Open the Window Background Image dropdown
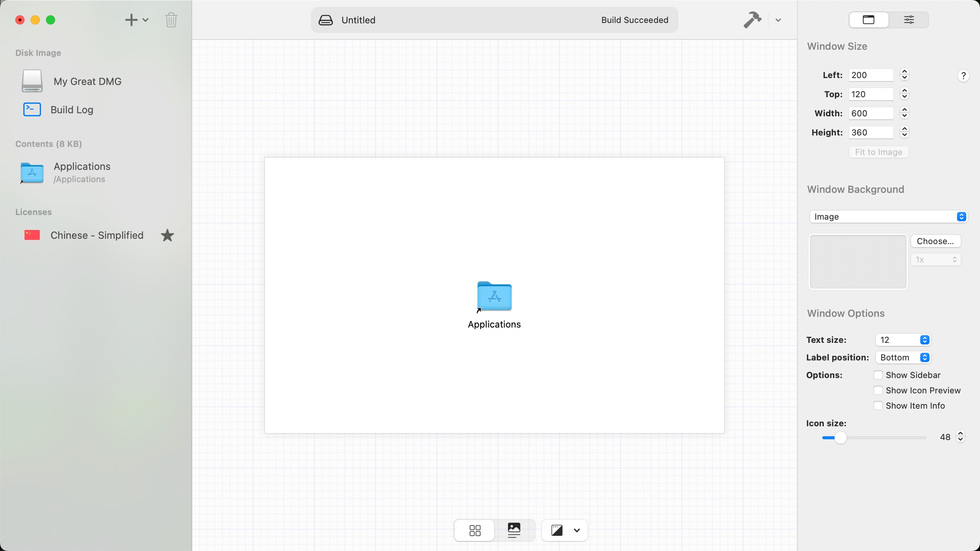The image size is (980, 551). pyautogui.click(x=888, y=217)
